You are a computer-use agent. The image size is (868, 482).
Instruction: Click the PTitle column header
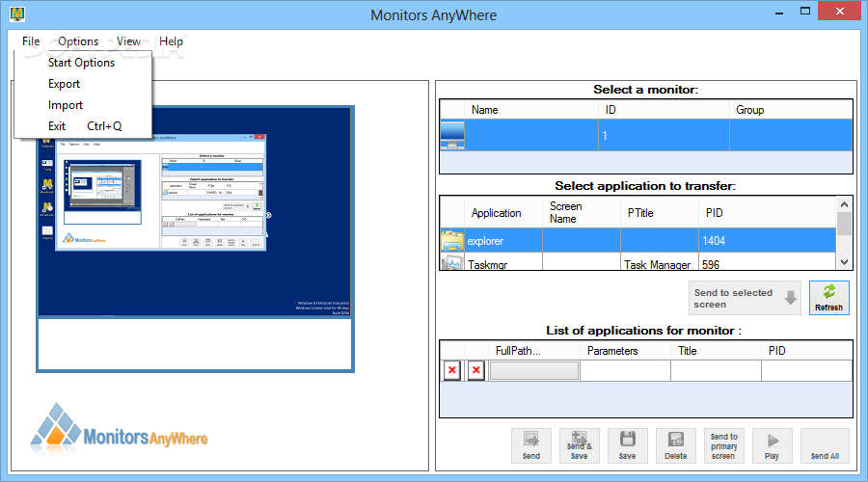coord(660,212)
